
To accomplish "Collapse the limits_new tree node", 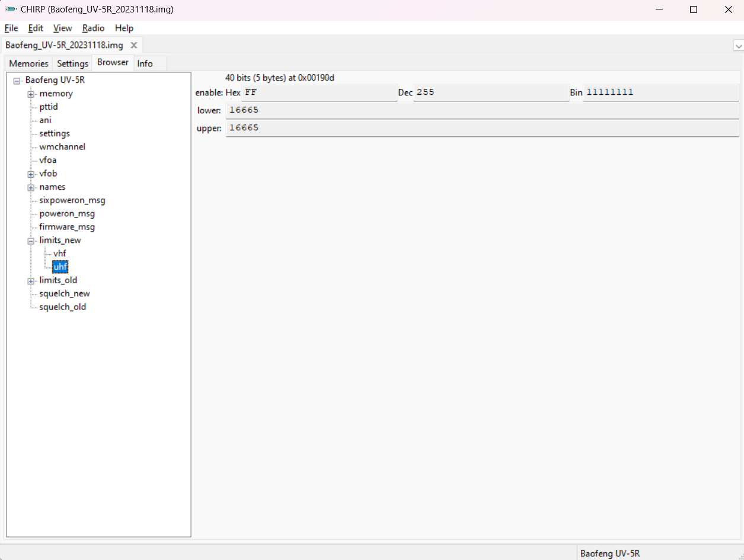I will [31, 241].
